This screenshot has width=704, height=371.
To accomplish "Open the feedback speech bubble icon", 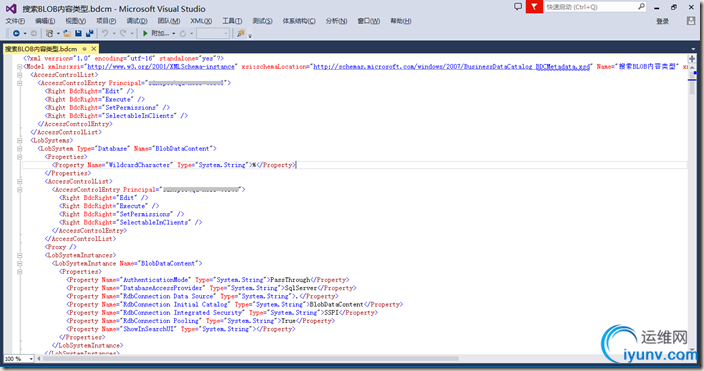I will 518,7.
